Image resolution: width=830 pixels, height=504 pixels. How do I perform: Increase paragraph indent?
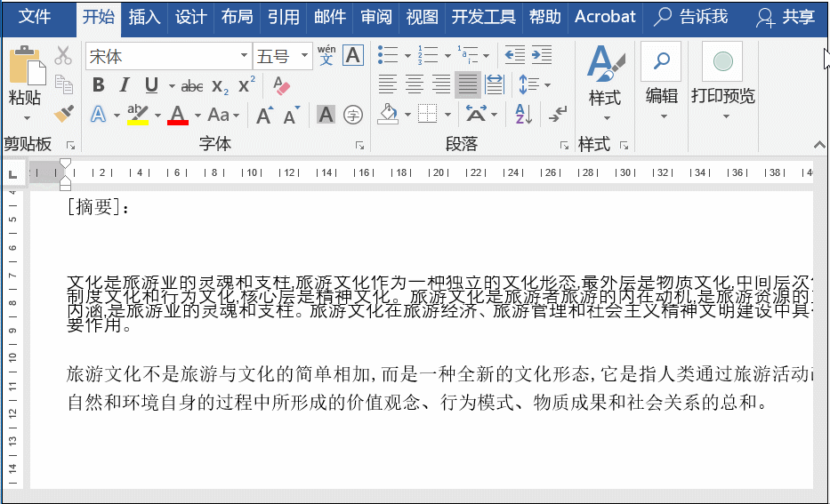point(542,55)
